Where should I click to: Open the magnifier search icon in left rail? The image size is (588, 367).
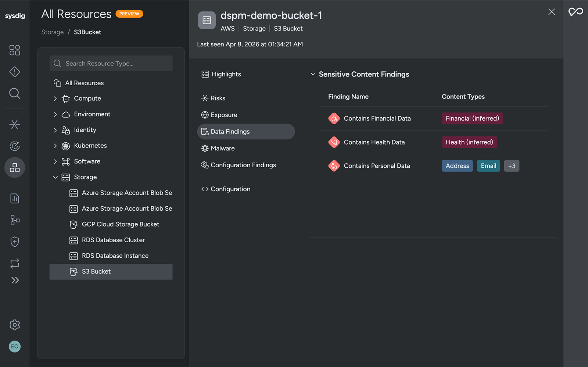15,93
